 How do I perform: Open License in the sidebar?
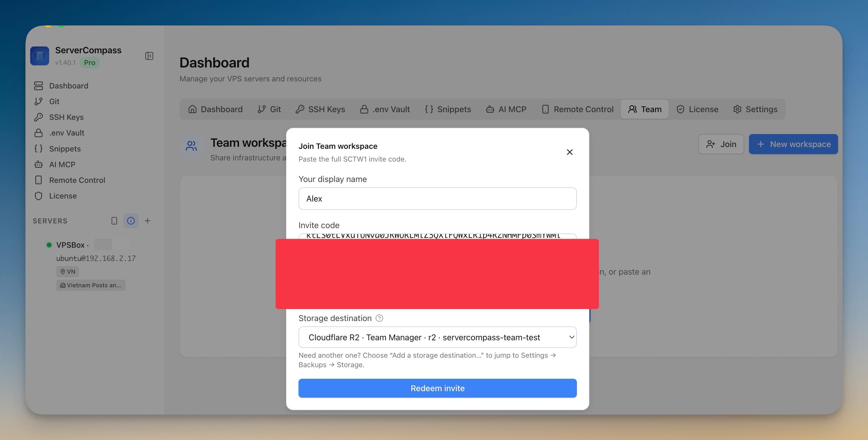tap(55, 196)
